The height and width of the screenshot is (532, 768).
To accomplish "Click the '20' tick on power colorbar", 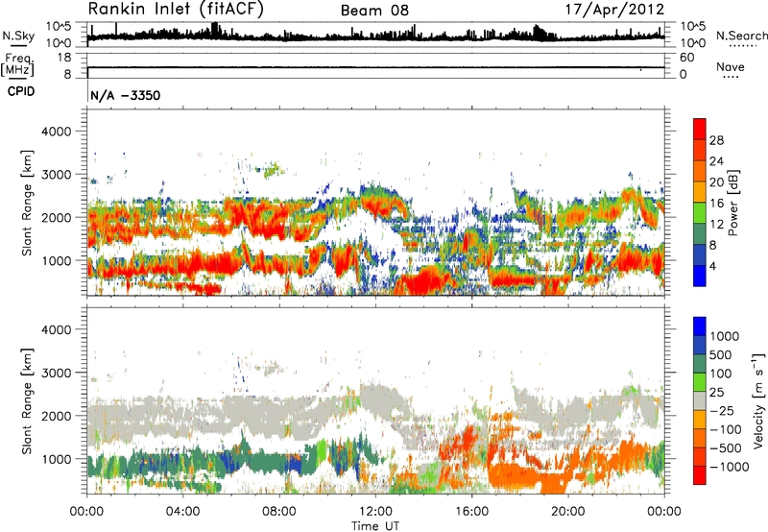I will pyautogui.click(x=716, y=182).
